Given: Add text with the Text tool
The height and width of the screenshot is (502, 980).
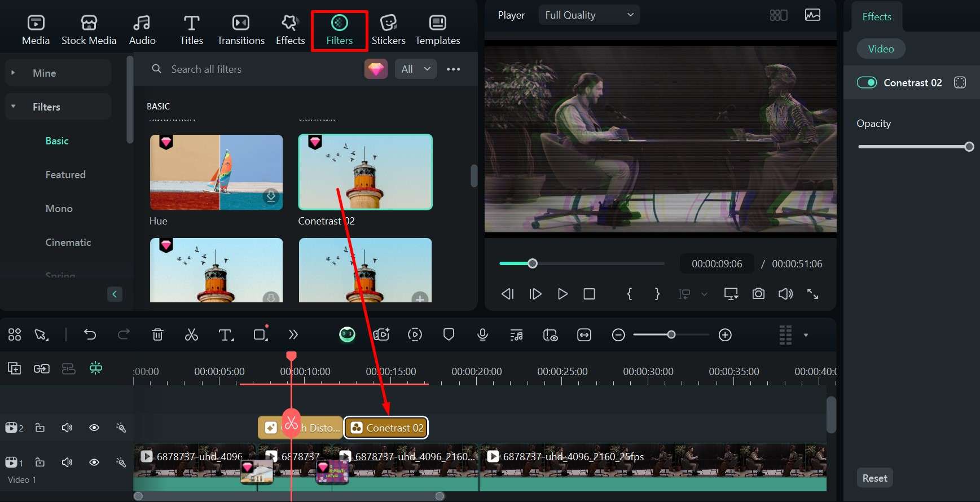Looking at the screenshot, I should pyautogui.click(x=226, y=335).
